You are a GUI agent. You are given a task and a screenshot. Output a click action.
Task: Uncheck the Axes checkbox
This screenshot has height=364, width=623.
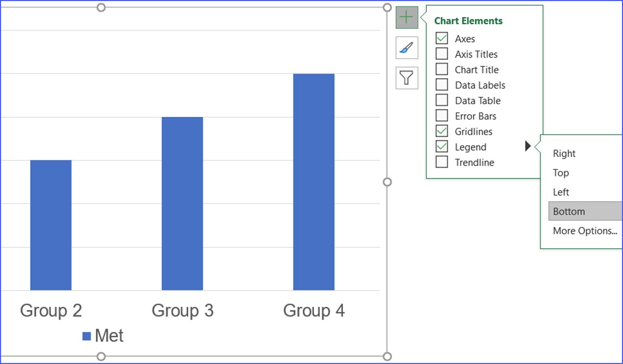[x=442, y=38]
